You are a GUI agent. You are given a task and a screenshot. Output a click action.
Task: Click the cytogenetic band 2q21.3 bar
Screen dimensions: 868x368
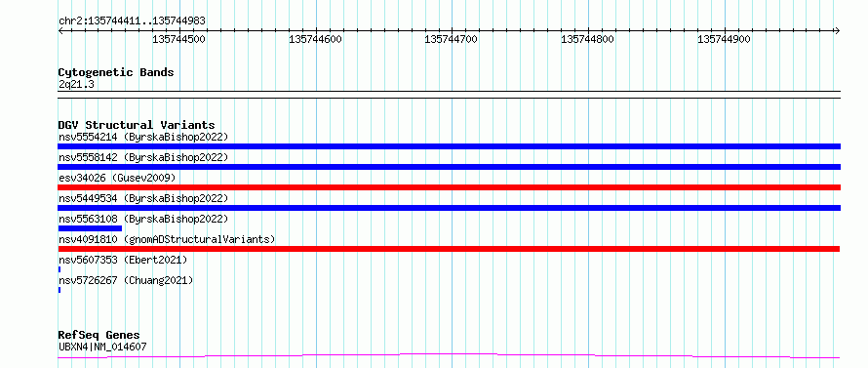coord(449,95)
